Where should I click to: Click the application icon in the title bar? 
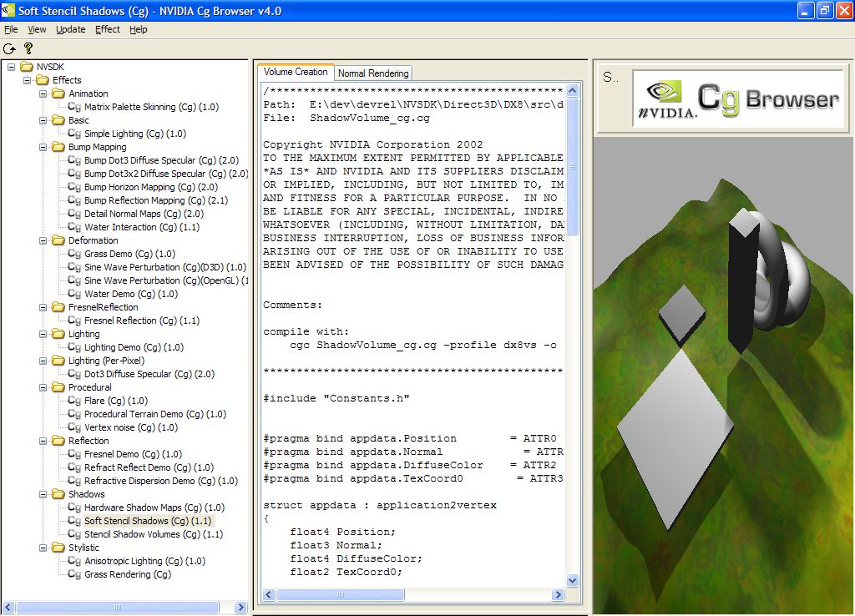pyautogui.click(x=8, y=10)
